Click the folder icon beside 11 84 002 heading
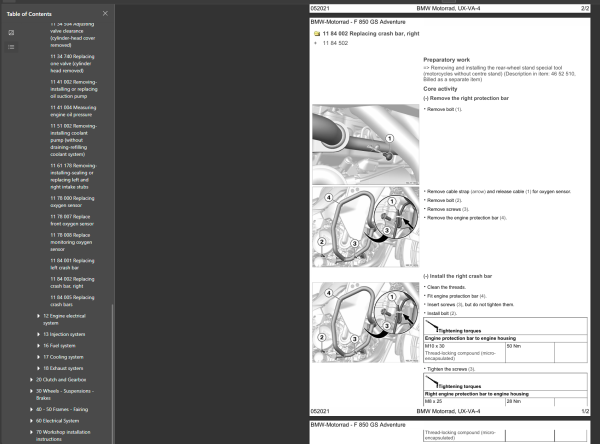Viewport: 600px width, 444px height. (316, 34)
